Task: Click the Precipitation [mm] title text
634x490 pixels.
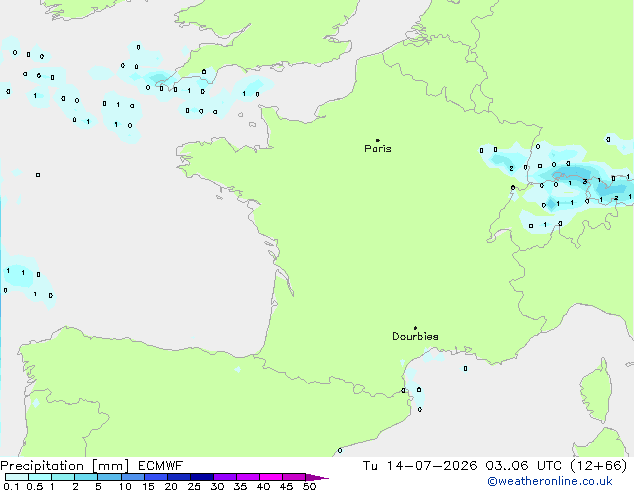Action: (65, 466)
